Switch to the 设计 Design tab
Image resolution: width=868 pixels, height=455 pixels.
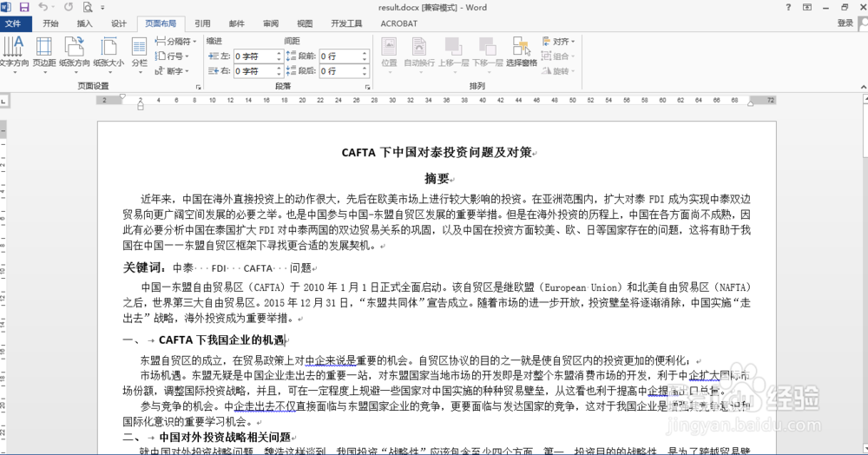point(118,23)
